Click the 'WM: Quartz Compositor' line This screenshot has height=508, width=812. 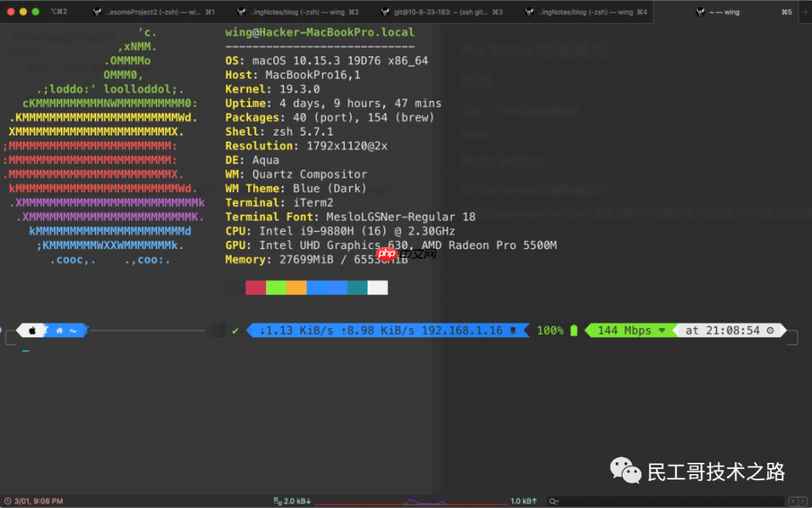296,174
